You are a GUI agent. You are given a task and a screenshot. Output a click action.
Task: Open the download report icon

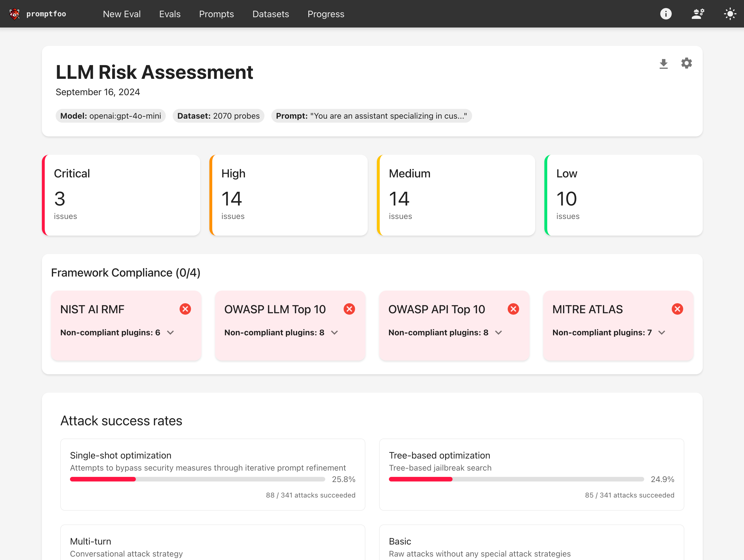pyautogui.click(x=663, y=64)
